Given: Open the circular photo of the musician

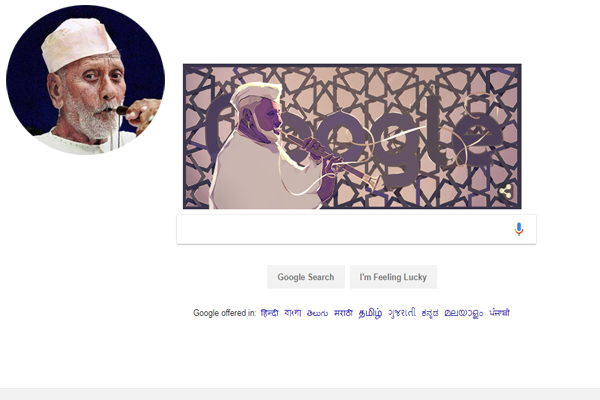Looking at the screenshot, I should pos(85,80).
